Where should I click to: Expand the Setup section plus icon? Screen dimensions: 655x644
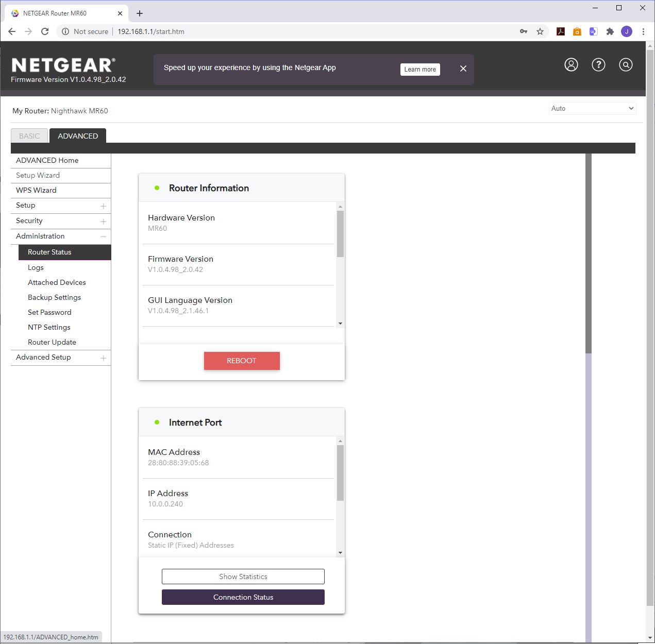pos(103,206)
